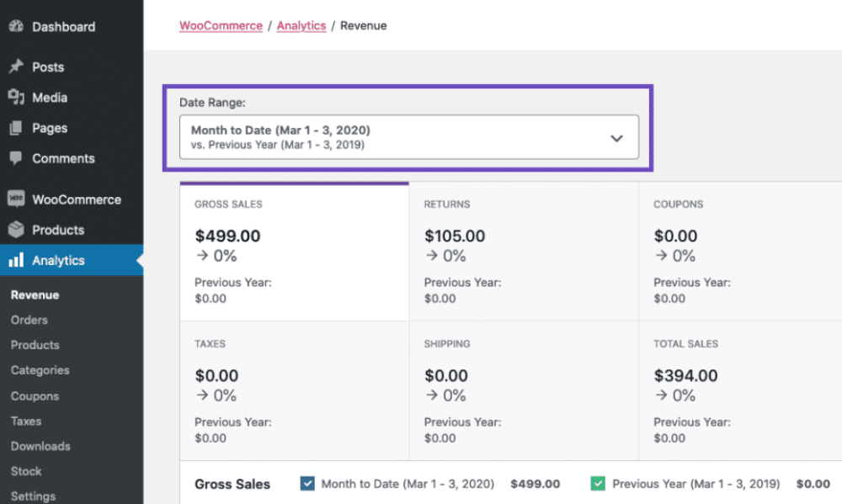
Task: Uncheck the Month to Date legend checkbox
Action: [x=307, y=484]
